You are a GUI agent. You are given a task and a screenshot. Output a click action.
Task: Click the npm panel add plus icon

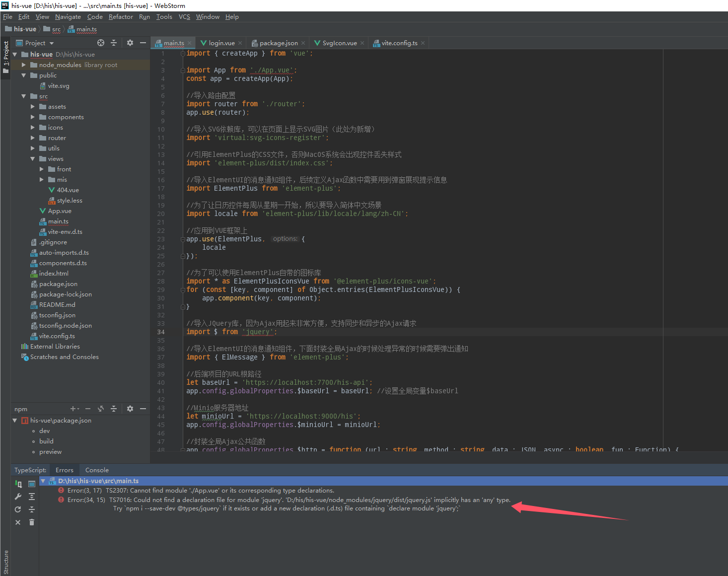tap(73, 409)
